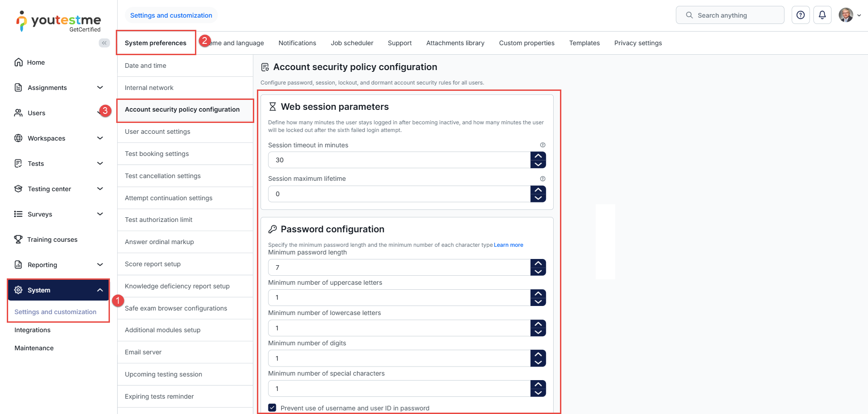Click the Home house icon
The width and height of the screenshot is (868, 414).
(x=19, y=62)
